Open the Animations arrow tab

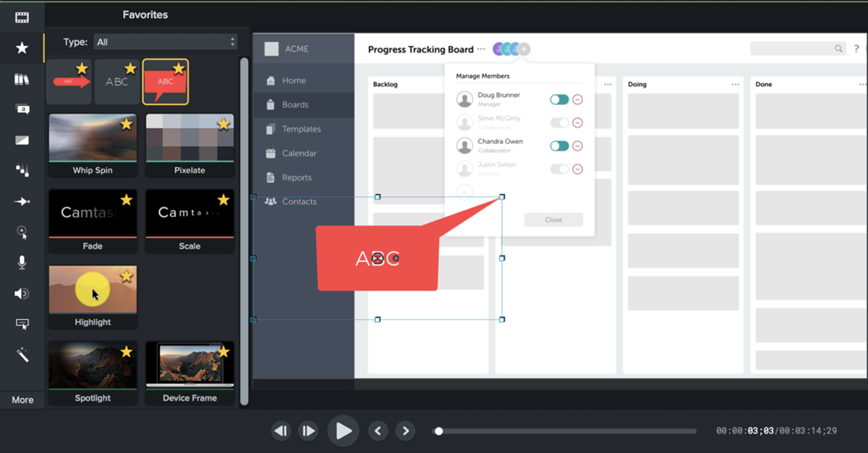22,201
